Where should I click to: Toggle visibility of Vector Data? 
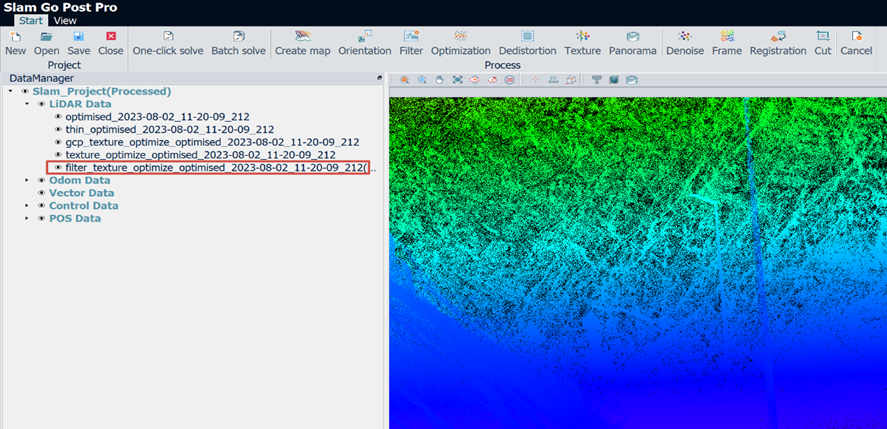(x=41, y=193)
